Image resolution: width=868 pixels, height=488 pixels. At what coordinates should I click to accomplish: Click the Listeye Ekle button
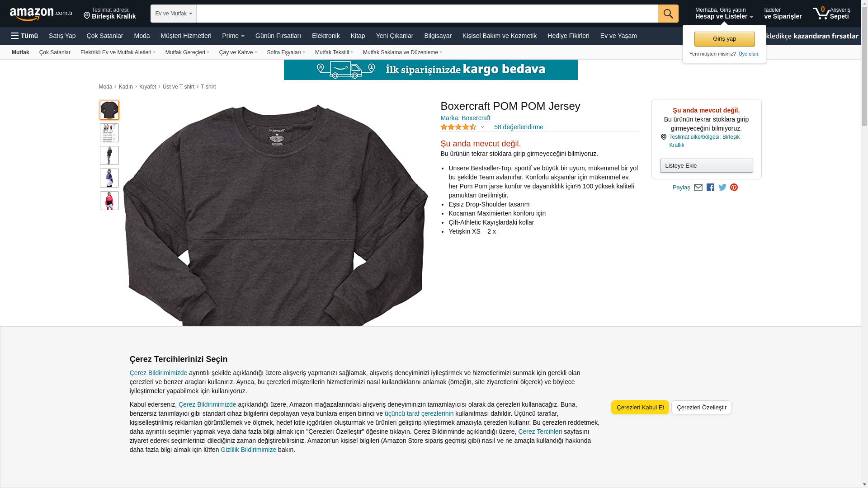point(707,166)
